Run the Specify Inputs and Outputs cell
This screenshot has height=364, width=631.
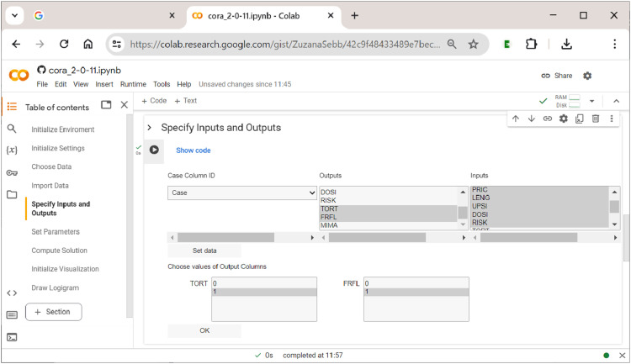[154, 150]
